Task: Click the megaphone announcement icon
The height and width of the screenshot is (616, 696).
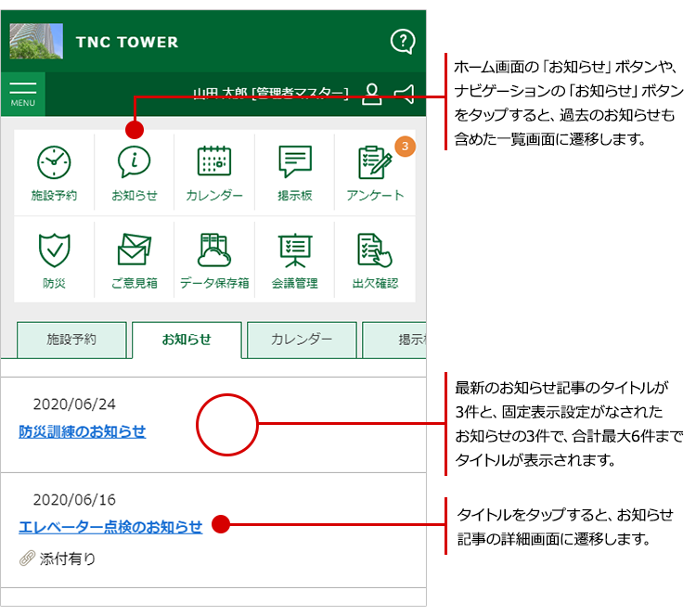Action: (x=404, y=93)
